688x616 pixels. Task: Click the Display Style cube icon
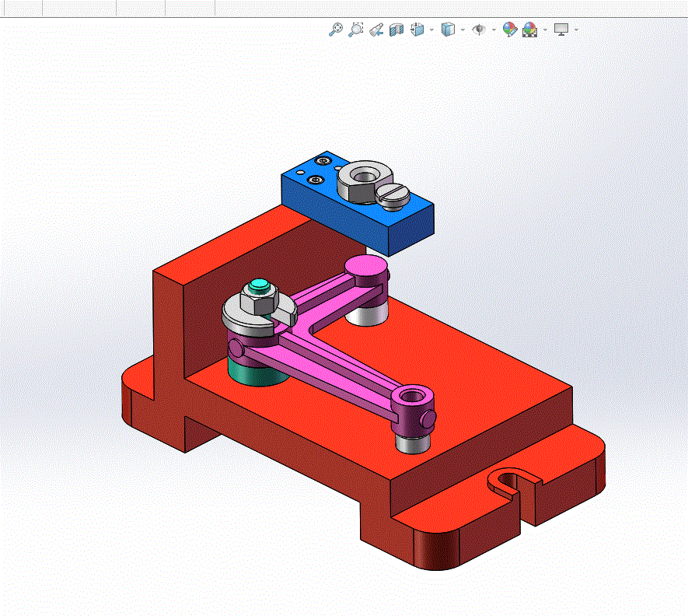click(448, 30)
